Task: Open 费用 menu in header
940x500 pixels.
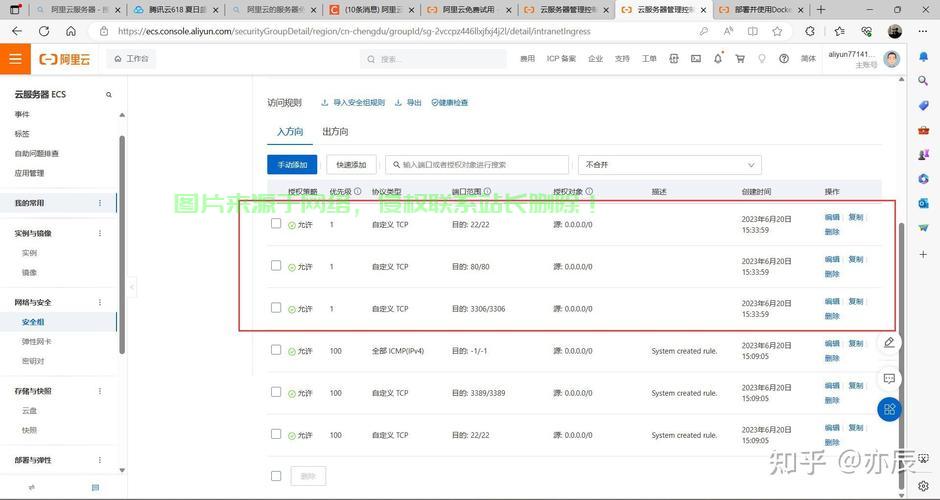Action: 527,59
